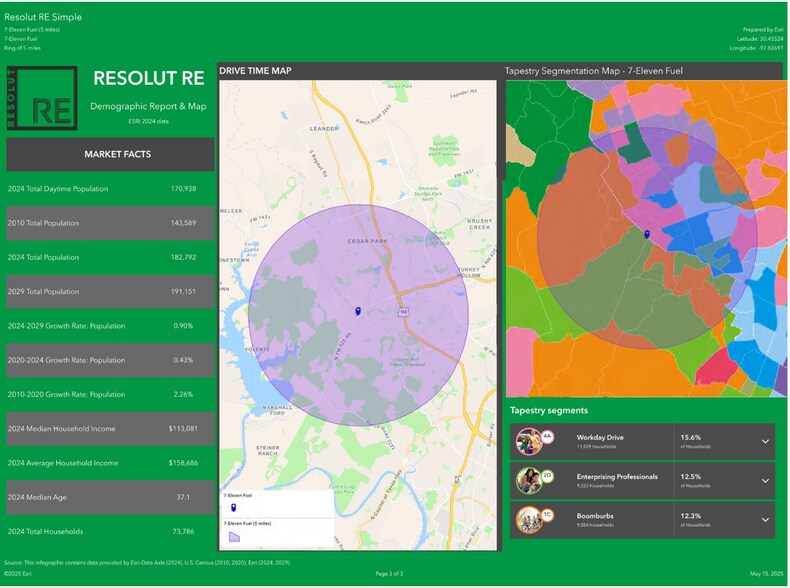Click the highway 183 shield on map
Viewport: 790px width, 588px height.
[404, 312]
